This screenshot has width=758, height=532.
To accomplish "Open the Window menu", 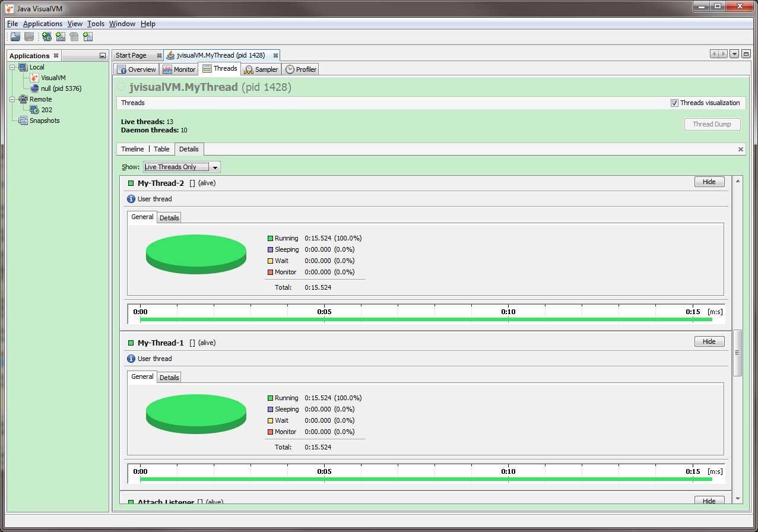I will point(122,24).
